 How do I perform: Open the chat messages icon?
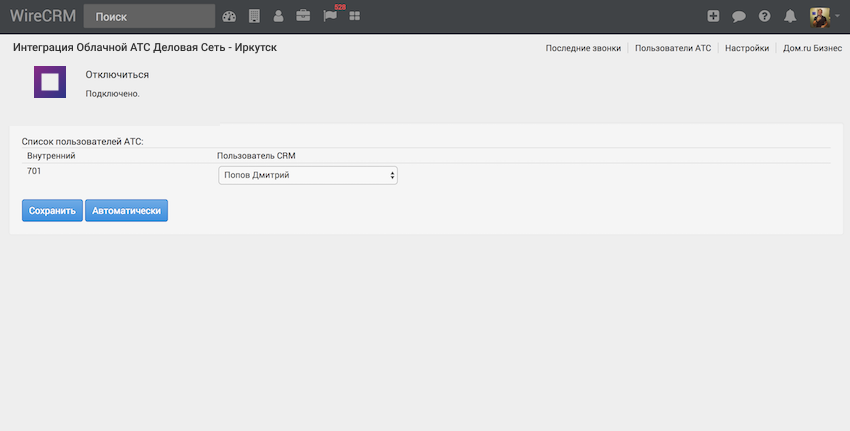pos(739,16)
